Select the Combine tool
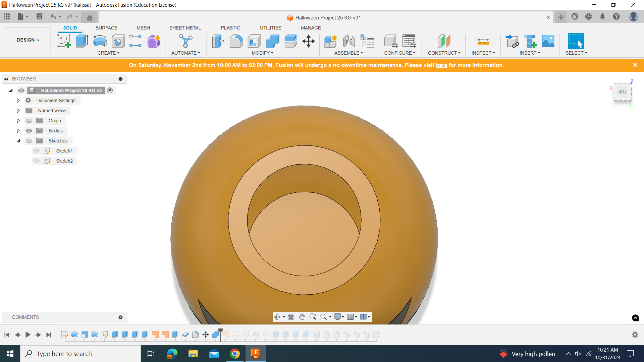644x362 pixels. point(272,41)
